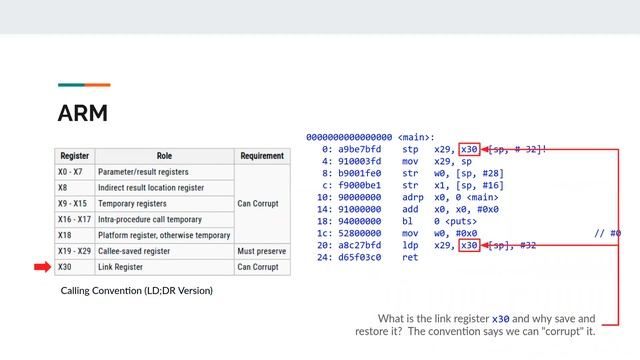Select the "X16 - X17" register cell

(75, 220)
